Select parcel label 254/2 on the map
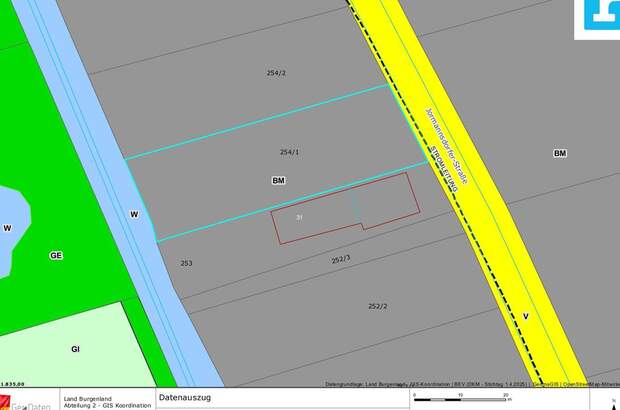Screen dimensions: 620x410 277,73
